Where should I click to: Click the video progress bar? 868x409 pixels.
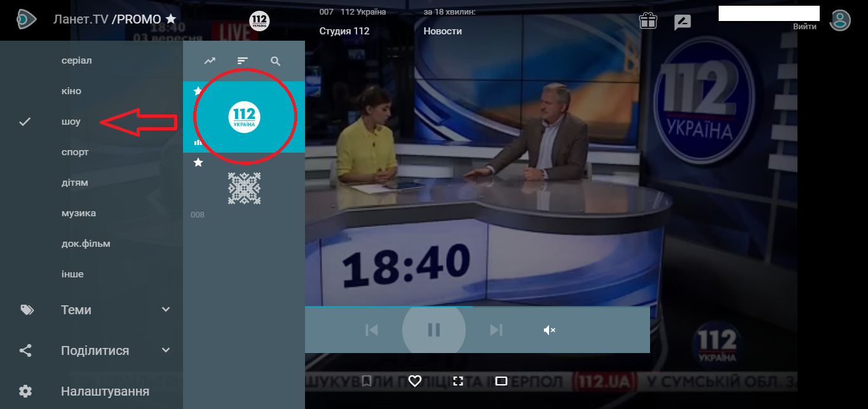tap(477, 307)
